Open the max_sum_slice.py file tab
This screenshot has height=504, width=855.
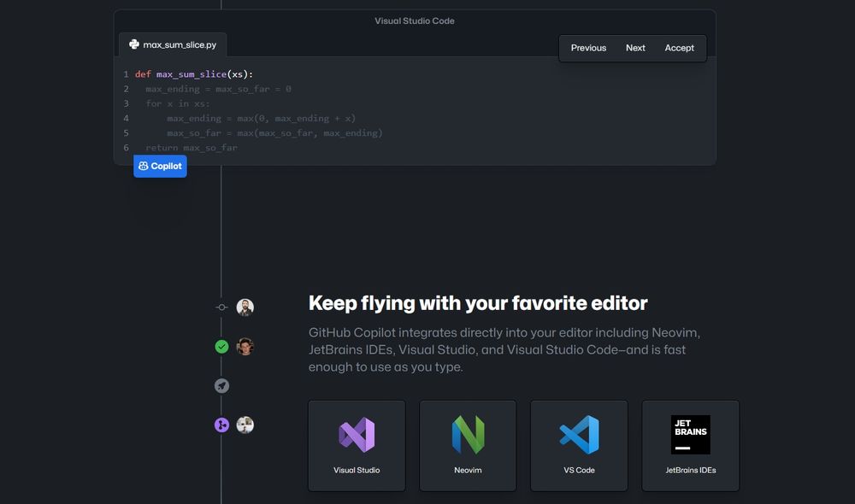coord(173,44)
